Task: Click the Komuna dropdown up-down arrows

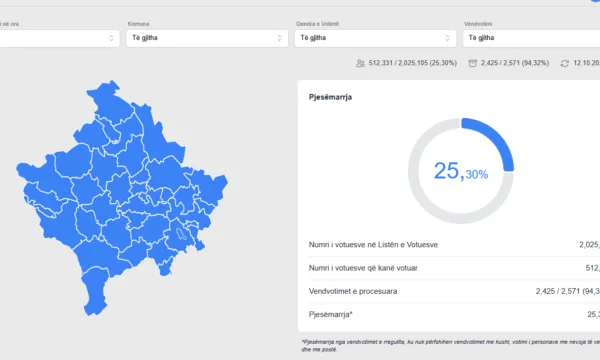Action: point(280,38)
